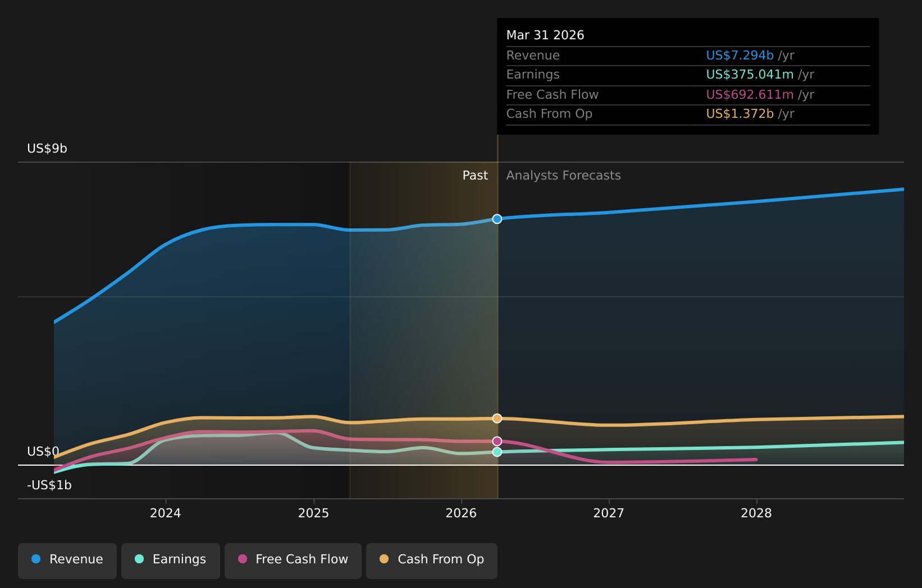Viewport: 922px width, 588px height.
Task: Click the Cash From Op label in tooltip
Action: [549, 114]
